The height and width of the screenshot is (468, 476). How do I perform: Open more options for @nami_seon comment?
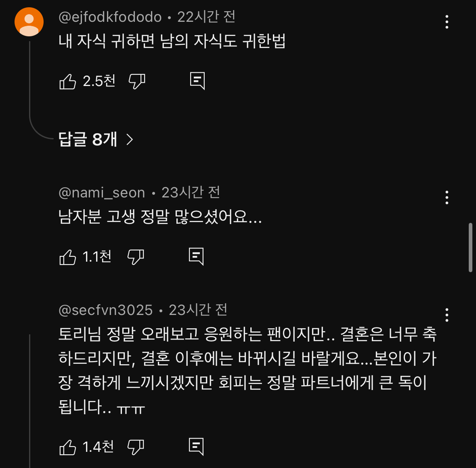447,197
